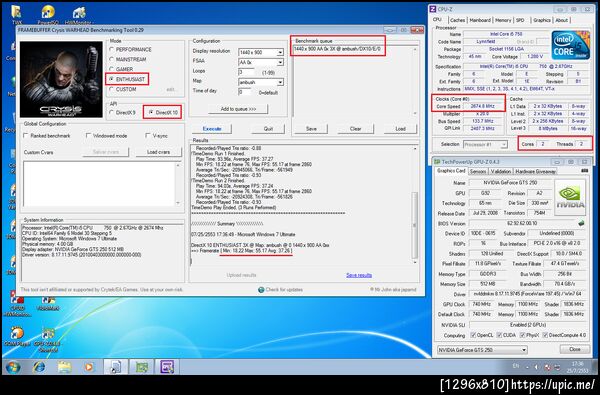This screenshot has height=395, width=600.
Task: Close GPU-Z with the Close button
Action: tap(574, 349)
